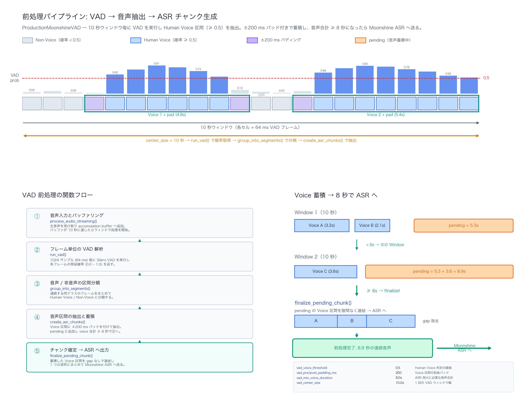This screenshot has width=532, height=403.
Task: Click the green arrow next to finalize!
Action: point(357,291)
